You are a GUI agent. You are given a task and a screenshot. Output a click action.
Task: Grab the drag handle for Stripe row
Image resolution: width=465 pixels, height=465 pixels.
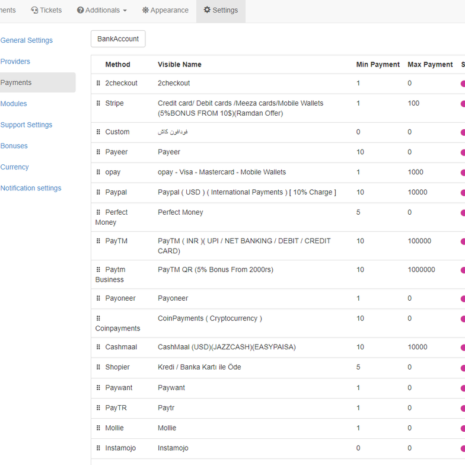click(x=98, y=103)
